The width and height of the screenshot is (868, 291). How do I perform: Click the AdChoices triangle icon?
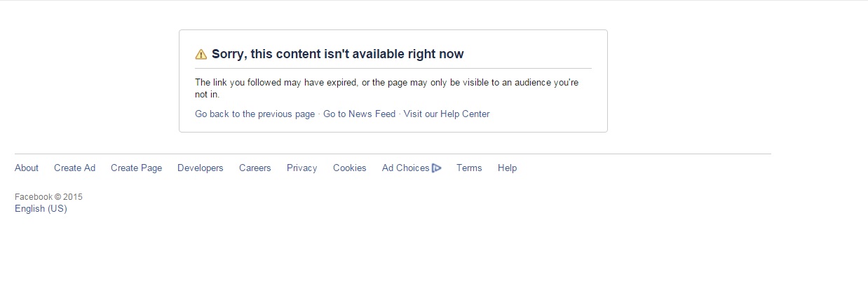(x=437, y=168)
